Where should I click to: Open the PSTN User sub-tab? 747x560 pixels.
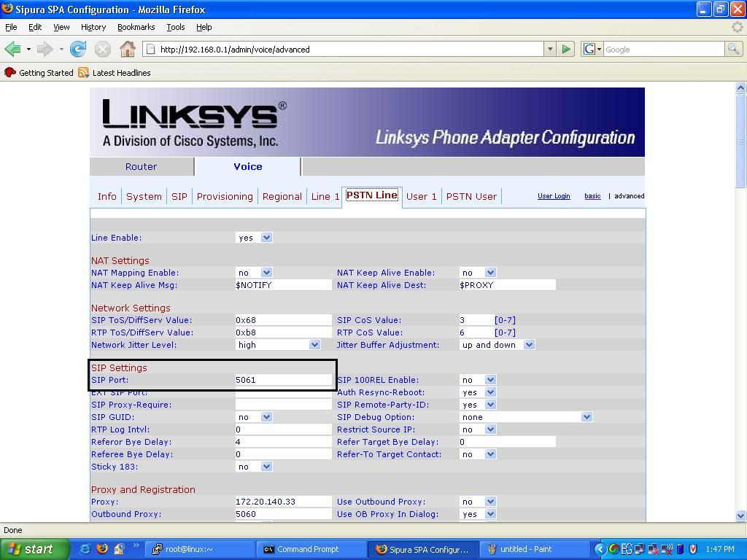click(x=471, y=197)
